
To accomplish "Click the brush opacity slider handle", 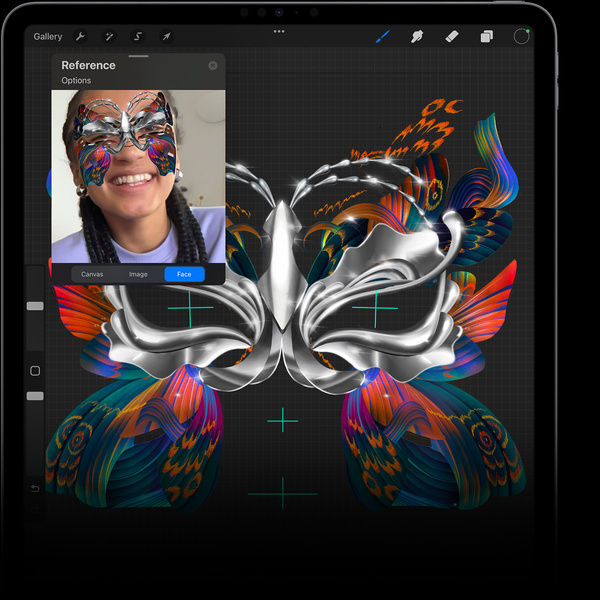I will point(35,396).
